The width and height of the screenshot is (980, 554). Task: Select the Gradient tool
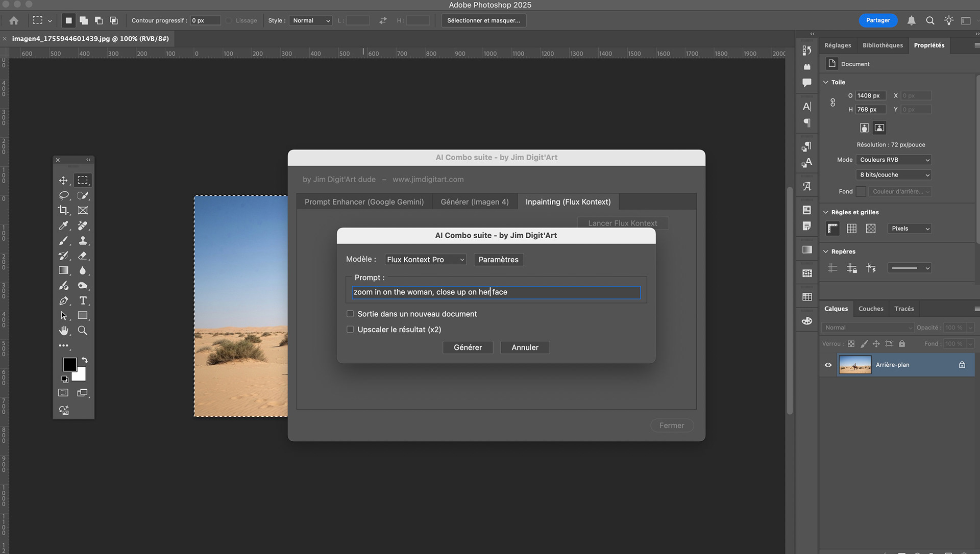click(63, 270)
